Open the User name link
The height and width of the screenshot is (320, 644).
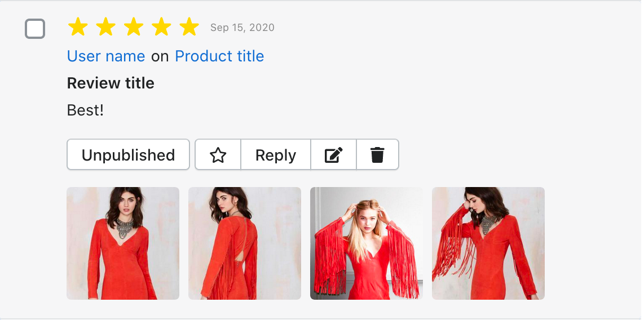106,56
